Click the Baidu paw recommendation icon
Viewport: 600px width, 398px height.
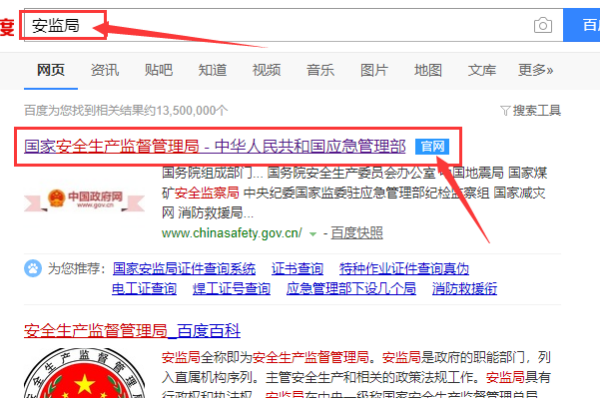[33, 268]
